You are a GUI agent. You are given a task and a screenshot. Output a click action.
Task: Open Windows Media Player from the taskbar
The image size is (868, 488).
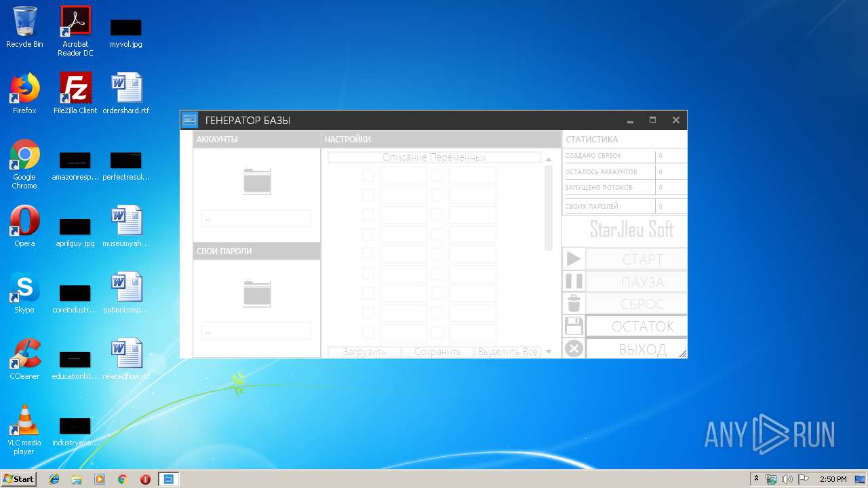point(100,479)
